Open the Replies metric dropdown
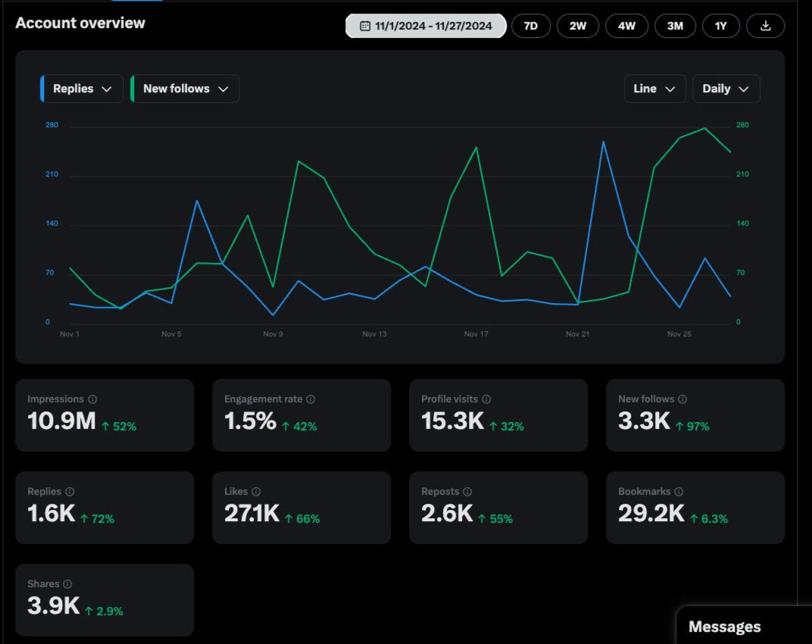This screenshot has height=644, width=812. 82,89
